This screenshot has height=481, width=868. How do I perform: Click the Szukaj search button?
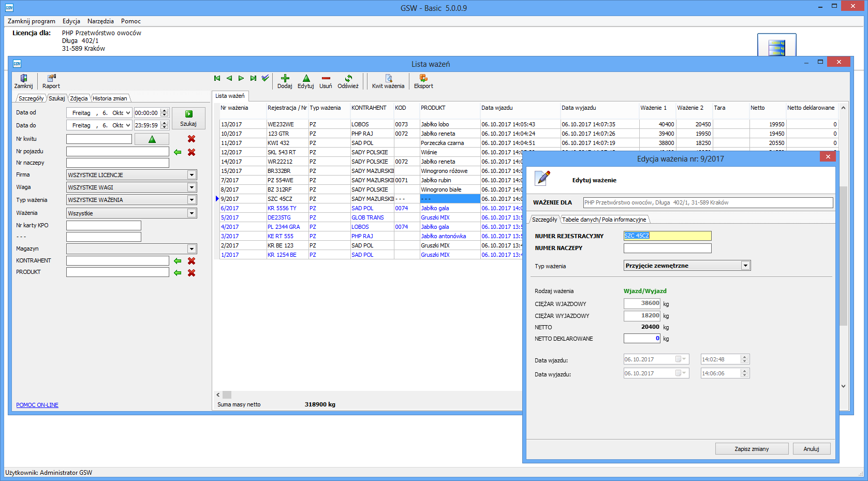[x=188, y=118]
